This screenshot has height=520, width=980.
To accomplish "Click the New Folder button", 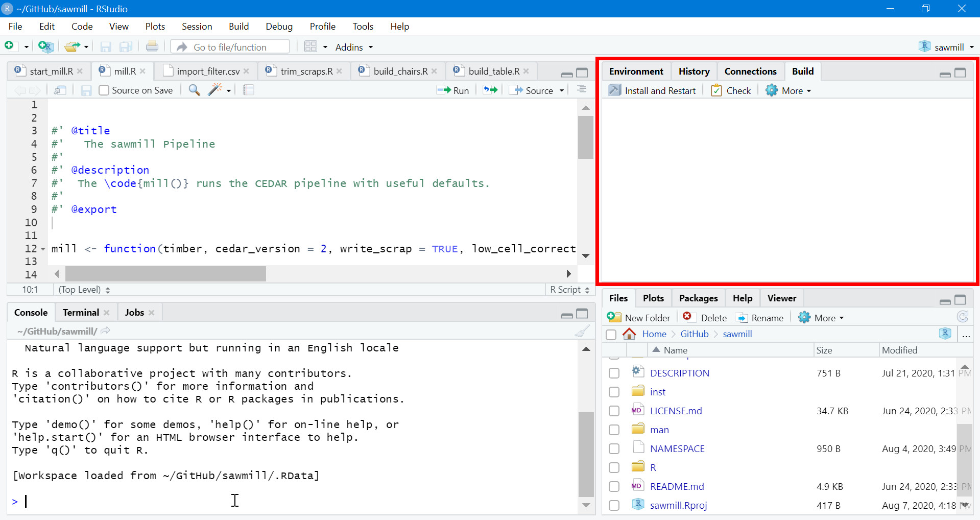I will [639, 318].
